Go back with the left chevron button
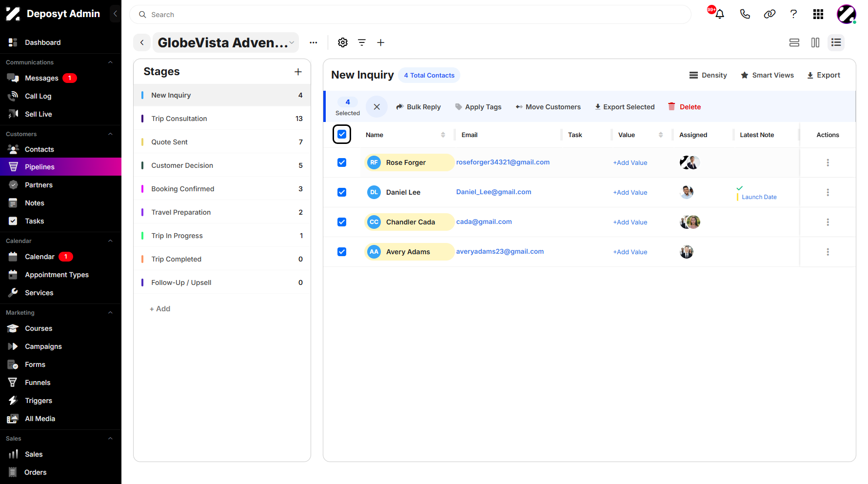The height and width of the screenshot is (484, 868). pos(142,42)
